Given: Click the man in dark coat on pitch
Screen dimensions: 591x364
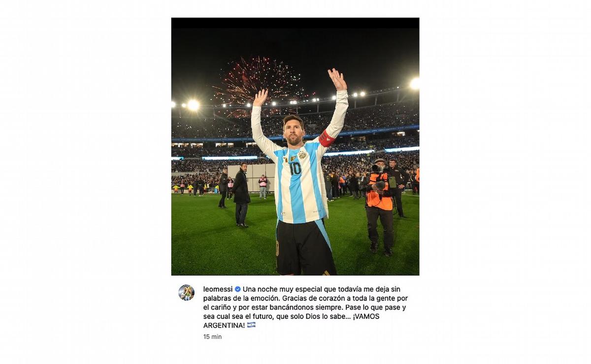Looking at the screenshot, I should [241, 194].
